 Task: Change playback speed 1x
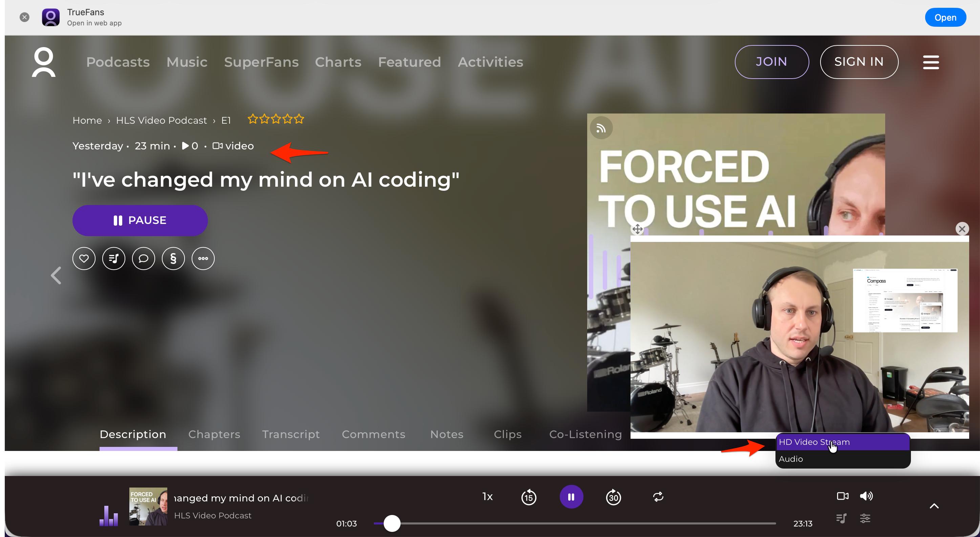click(x=487, y=497)
